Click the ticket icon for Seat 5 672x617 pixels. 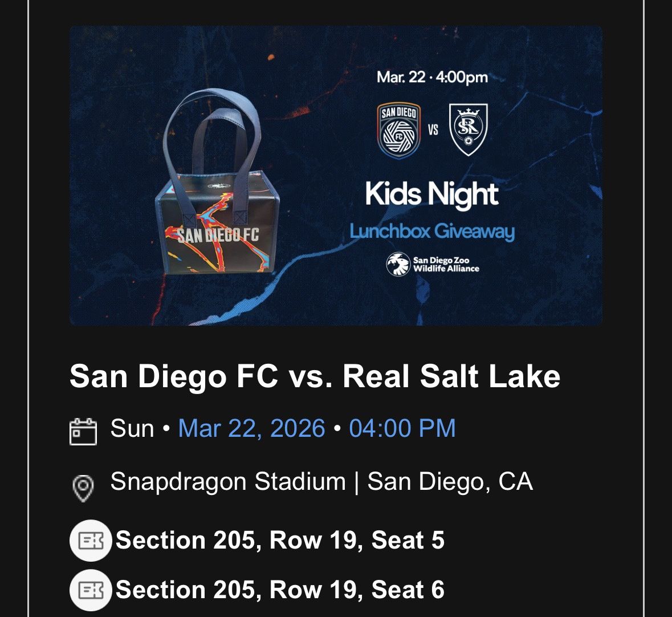[x=91, y=541]
